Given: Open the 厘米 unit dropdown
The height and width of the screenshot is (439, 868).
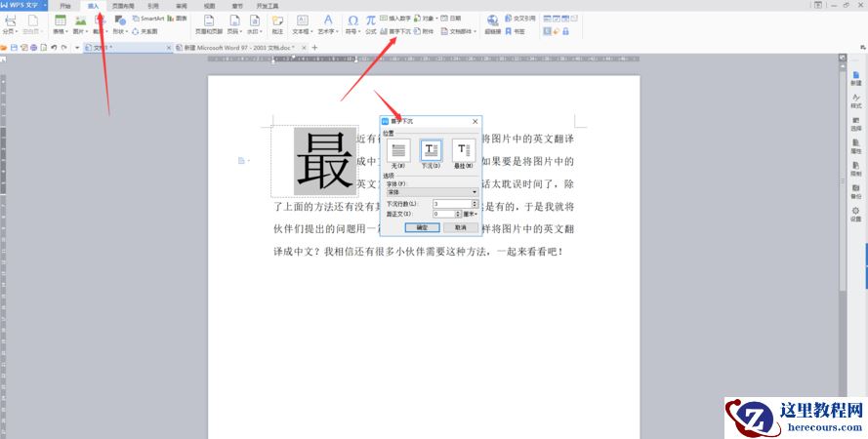Looking at the screenshot, I should pyautogui.click(x=471, y=213).
